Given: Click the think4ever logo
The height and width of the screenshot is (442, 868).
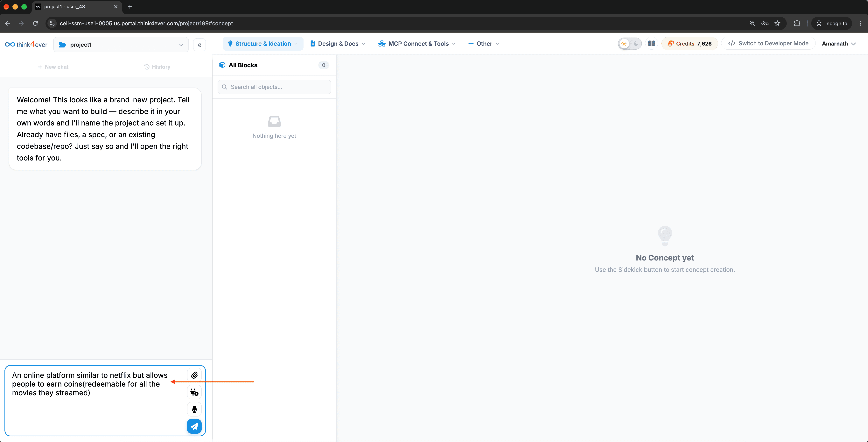Looking at the screenshot, I should coord(26,45).
